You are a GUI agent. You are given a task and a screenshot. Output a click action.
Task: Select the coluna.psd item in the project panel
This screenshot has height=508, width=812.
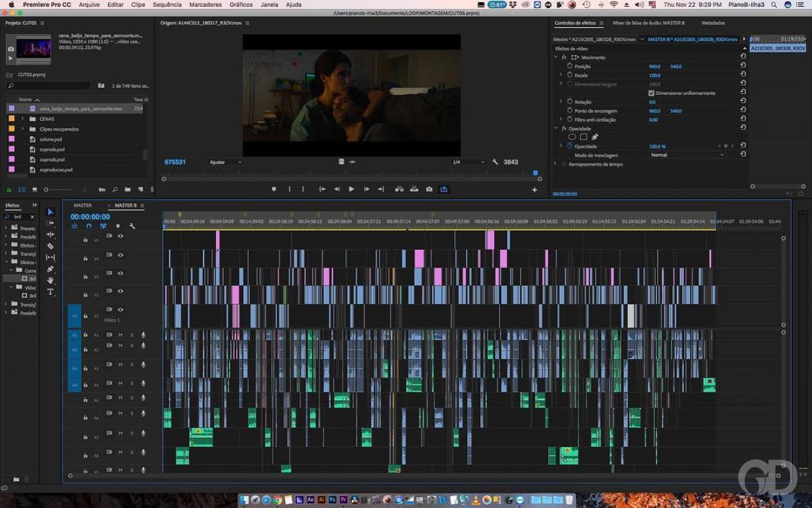pyautogui.click(x=51, y=140)
